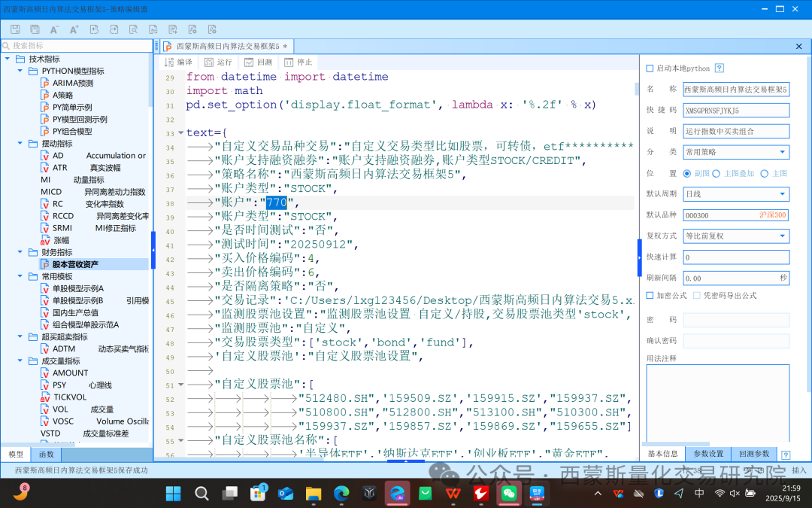Open 默认周期 dropdown showing 日线
This screenshot has width=812, height=508.
pyautogui.click(x=736, y=194)
